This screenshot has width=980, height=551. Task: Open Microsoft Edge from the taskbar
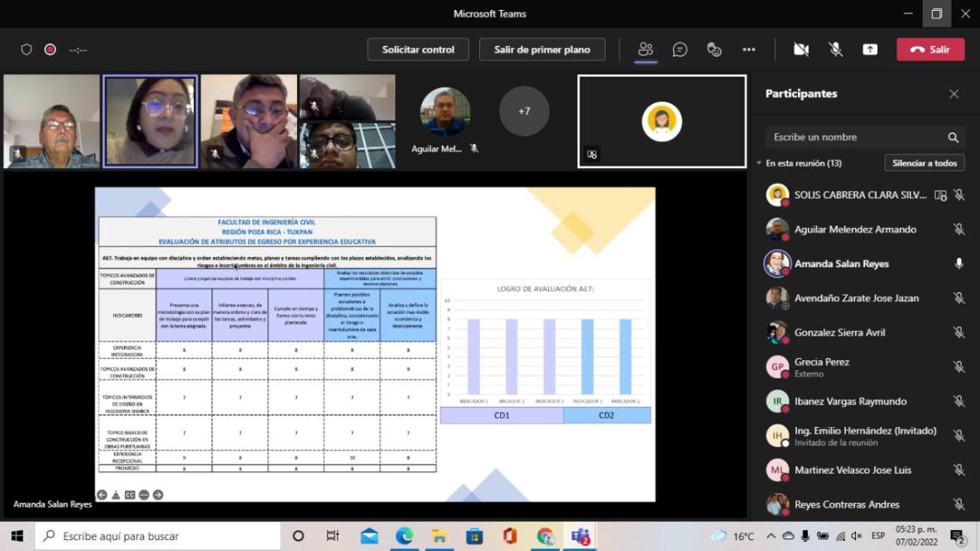404,536
